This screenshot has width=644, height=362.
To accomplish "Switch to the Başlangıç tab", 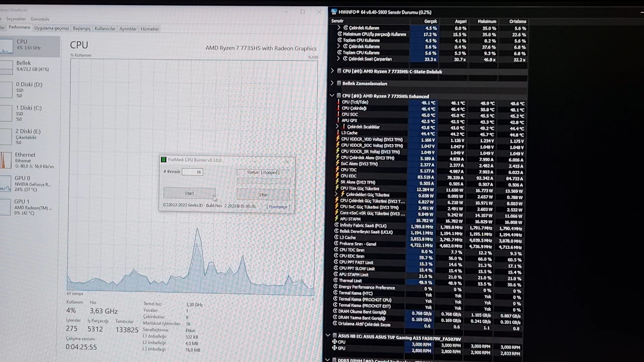I will coord(82,29).
